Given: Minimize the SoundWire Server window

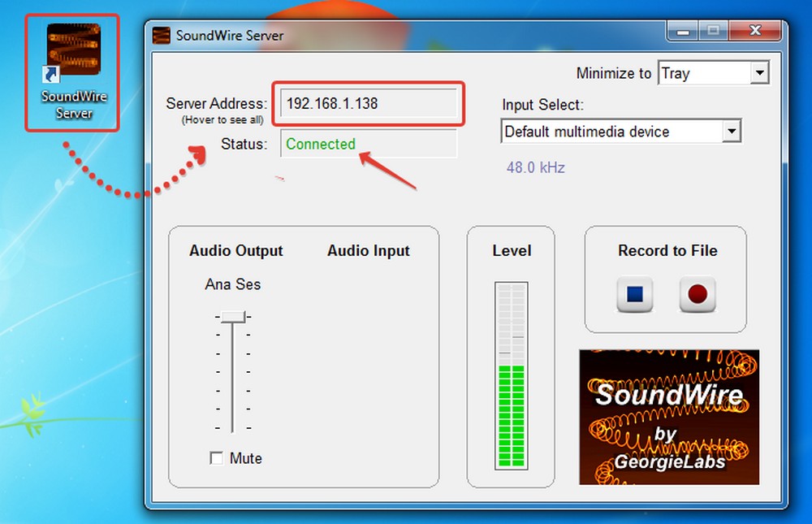Looking at the screenshot, I should 683,31.
